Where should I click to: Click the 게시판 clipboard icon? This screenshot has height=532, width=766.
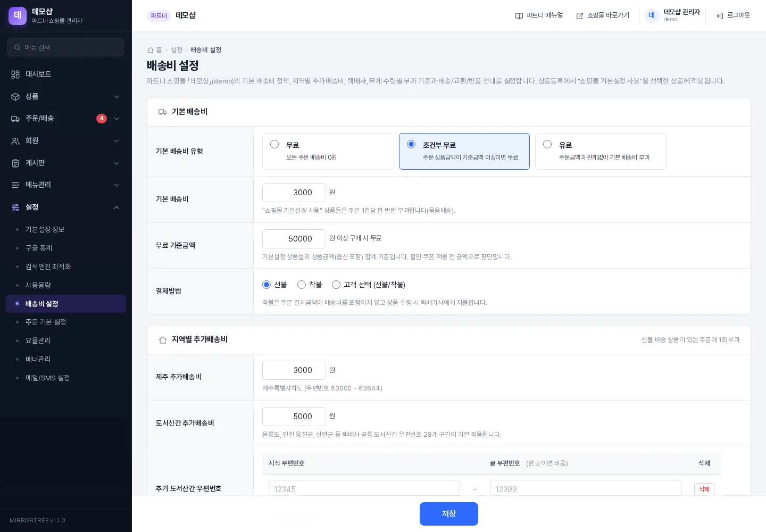pyautogui.click(x=15, y=163)
